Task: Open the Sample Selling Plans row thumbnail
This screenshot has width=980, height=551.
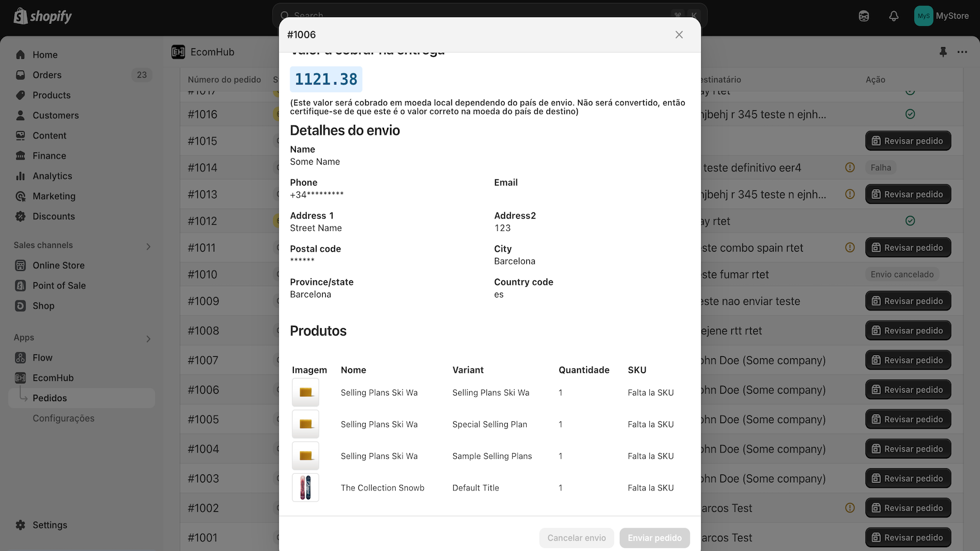Action: click(x=306, y=456)
